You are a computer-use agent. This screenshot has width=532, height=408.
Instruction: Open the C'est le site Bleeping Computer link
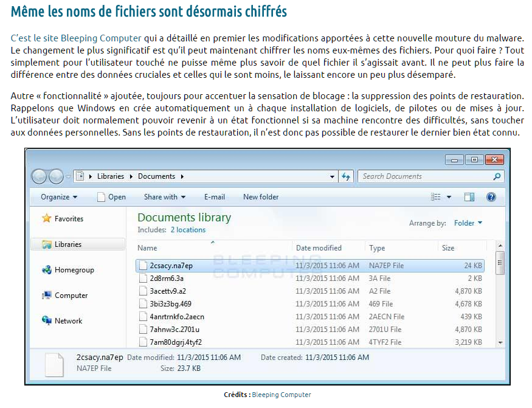pos(75,38)
